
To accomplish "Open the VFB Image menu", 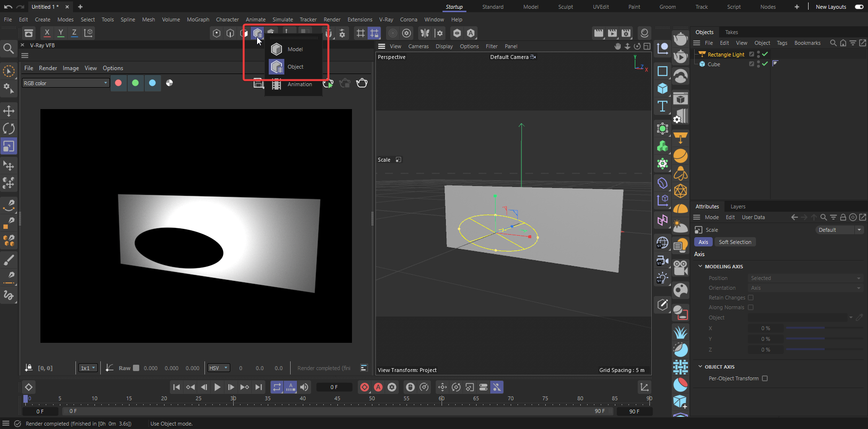I will tap(71, 68).
